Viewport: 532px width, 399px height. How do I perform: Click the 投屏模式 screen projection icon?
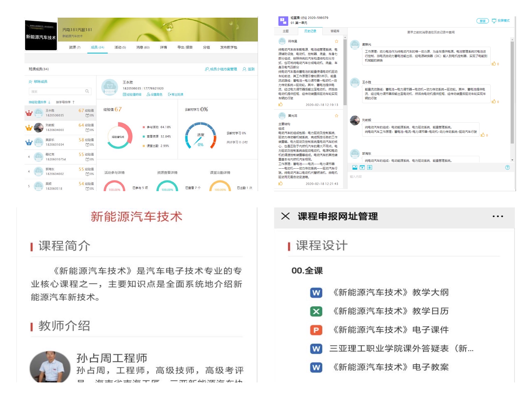click(494, 21)
